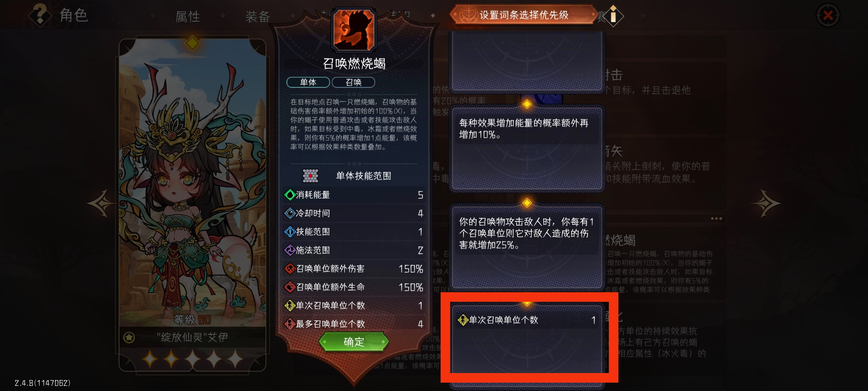Screen dimensions: 868x391
Task: Switch to the 属性 tab
Action: 188,17
